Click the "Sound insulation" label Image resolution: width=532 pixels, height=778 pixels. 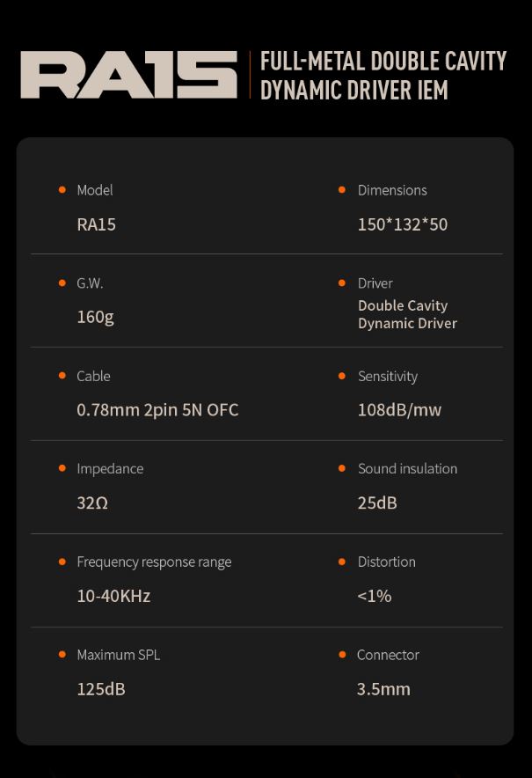407,468
